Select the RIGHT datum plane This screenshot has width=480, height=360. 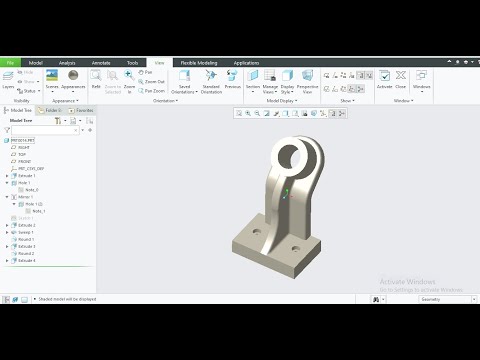(20, 147)
